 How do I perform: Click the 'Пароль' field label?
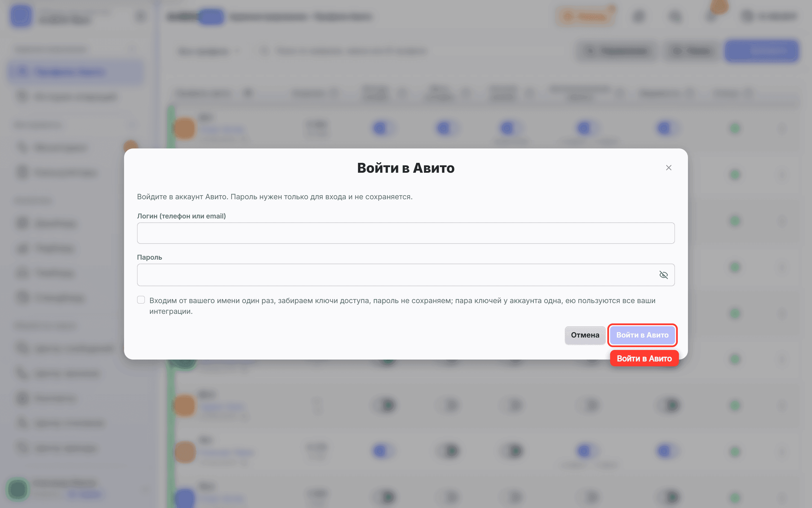150,257
